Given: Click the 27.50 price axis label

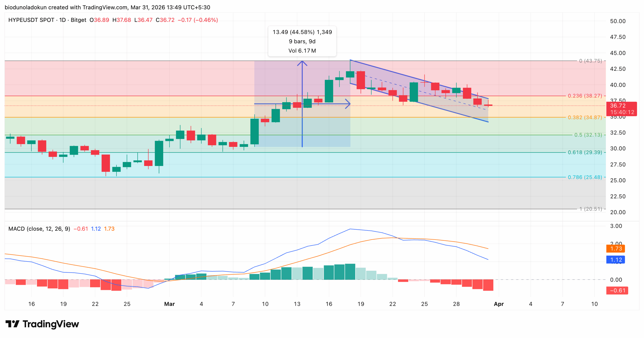Looking at the screenshot, I should pyautogui.click(x=618, y=165).
